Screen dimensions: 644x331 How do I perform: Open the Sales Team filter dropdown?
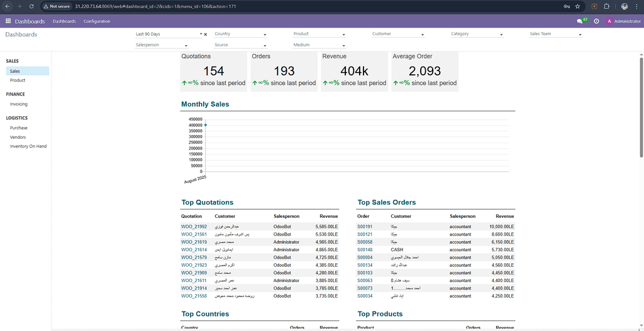[x=555, y=34]
